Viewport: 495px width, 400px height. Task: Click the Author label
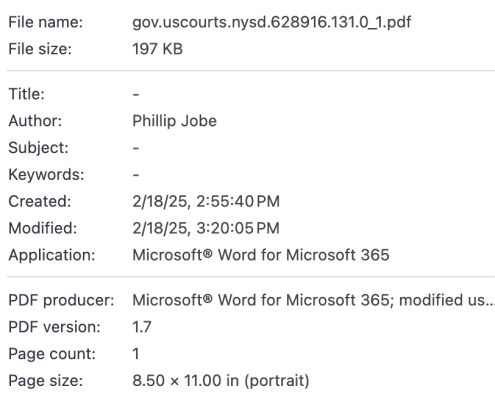35,121
